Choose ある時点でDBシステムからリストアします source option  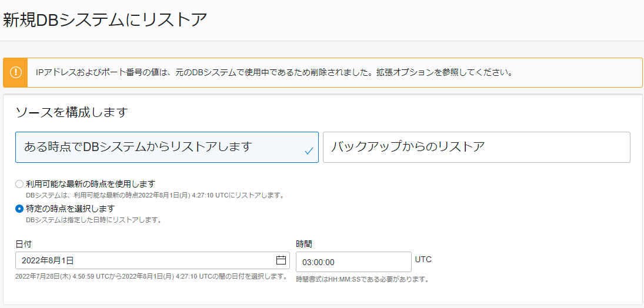[167, 147]
